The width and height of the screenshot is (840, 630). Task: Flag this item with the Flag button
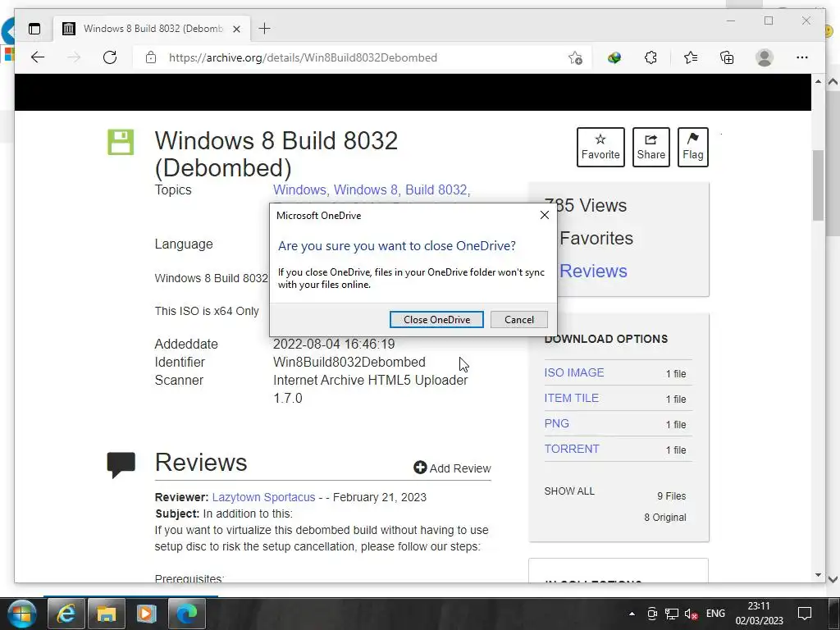tap(692, 148)
